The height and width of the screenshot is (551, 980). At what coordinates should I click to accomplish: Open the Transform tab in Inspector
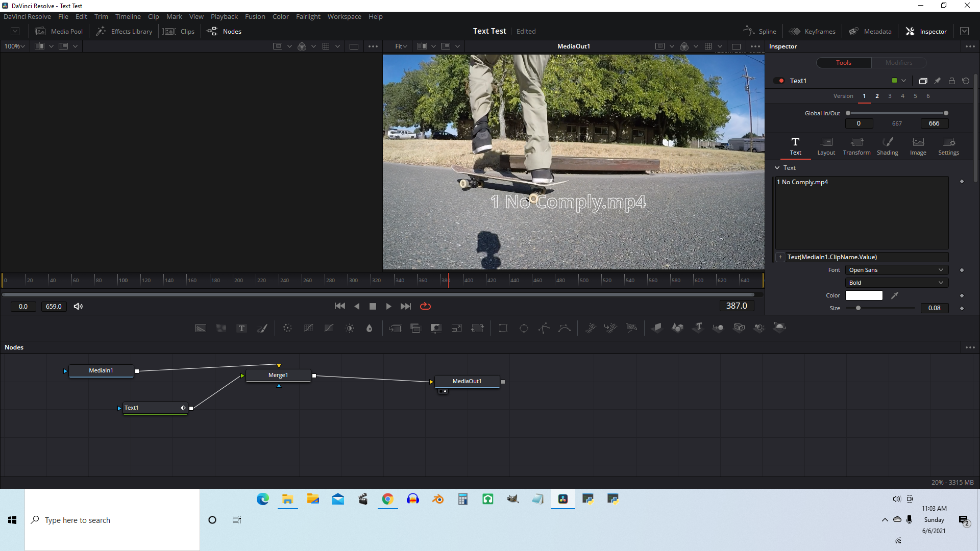(x=856, y=146)
